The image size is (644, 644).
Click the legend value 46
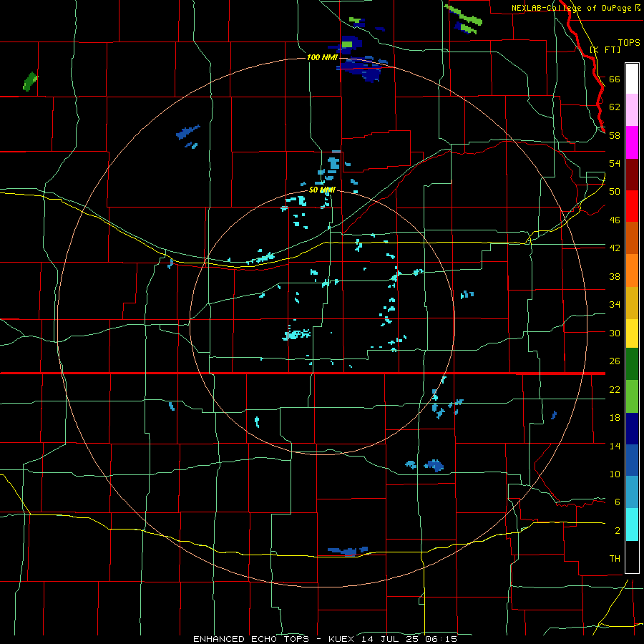click(x=615, y=220)
